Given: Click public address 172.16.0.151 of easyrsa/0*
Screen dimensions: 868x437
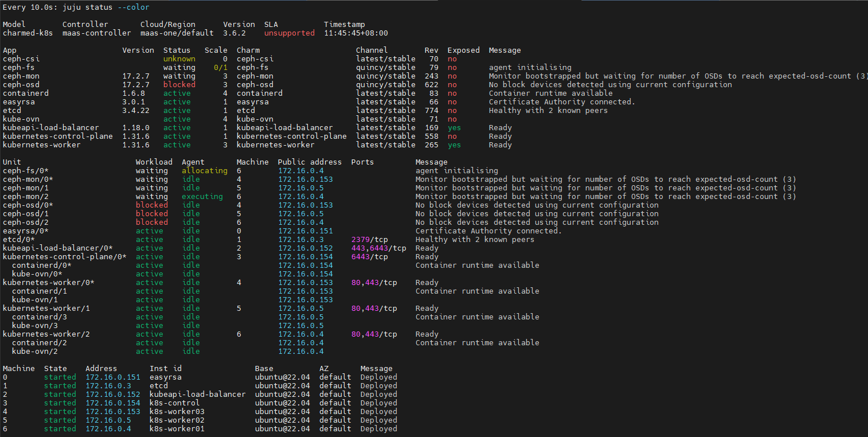Looking at the screenshot, I should point(306,231).
